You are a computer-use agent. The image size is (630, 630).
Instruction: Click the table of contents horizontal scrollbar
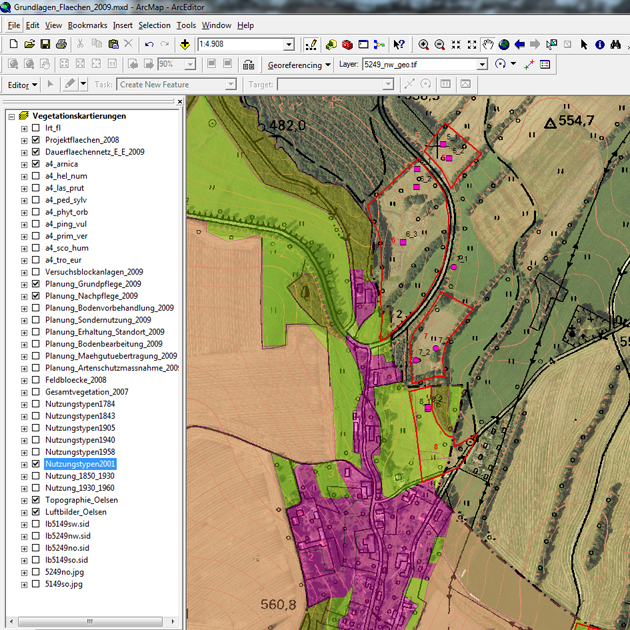pos(90,621)
